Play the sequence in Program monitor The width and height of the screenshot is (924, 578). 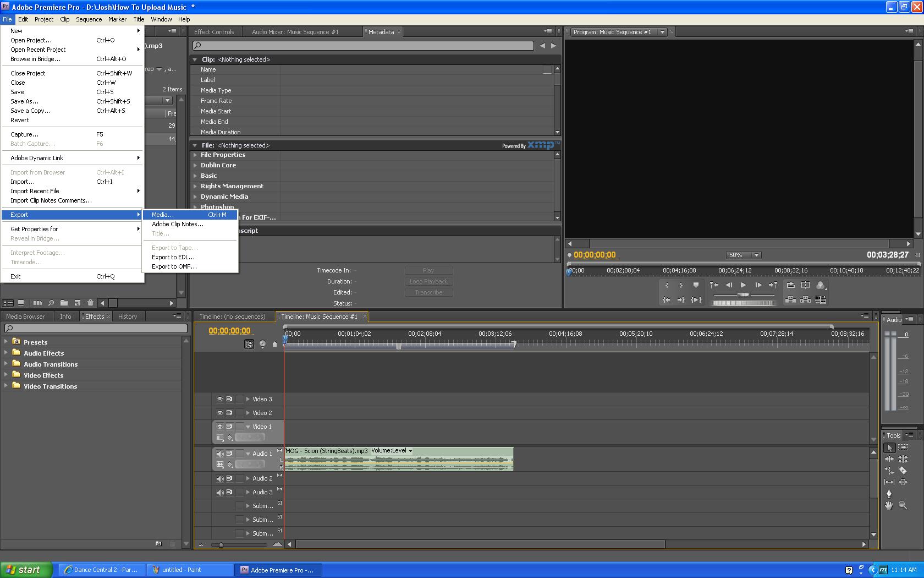pos(743,285)
